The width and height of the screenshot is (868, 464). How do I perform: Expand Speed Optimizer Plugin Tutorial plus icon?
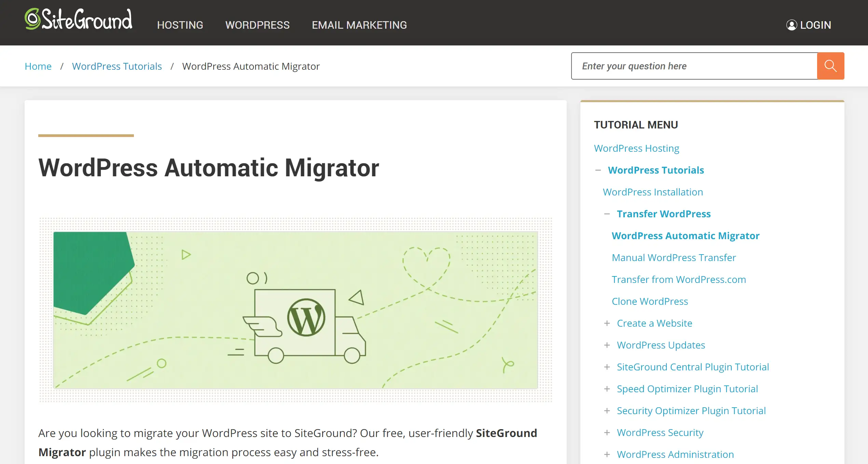[x=607, y=389]
